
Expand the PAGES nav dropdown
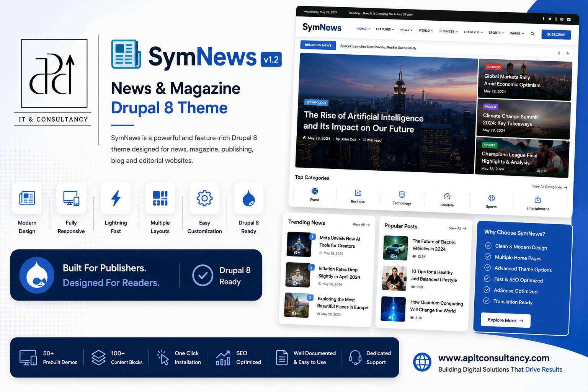[x=517, y=33]
